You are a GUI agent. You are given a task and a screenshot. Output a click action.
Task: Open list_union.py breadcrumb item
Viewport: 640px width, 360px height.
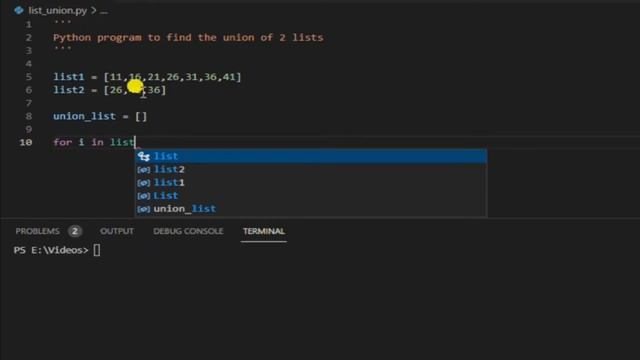tap(58, 11)
